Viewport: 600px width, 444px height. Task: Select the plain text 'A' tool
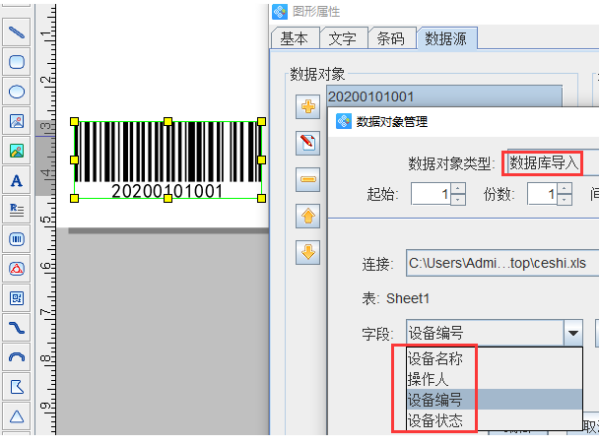pos(16,180)
